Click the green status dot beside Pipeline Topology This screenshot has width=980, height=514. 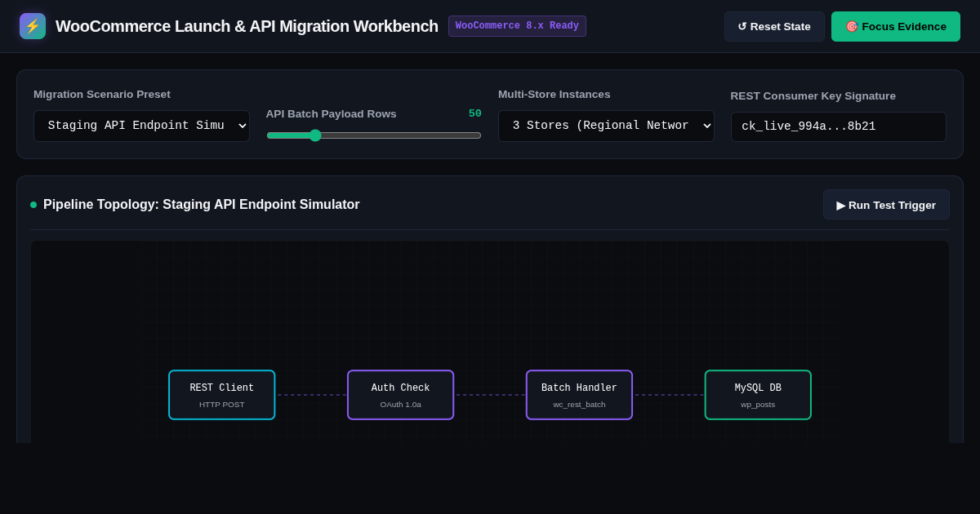coord(33,205)
